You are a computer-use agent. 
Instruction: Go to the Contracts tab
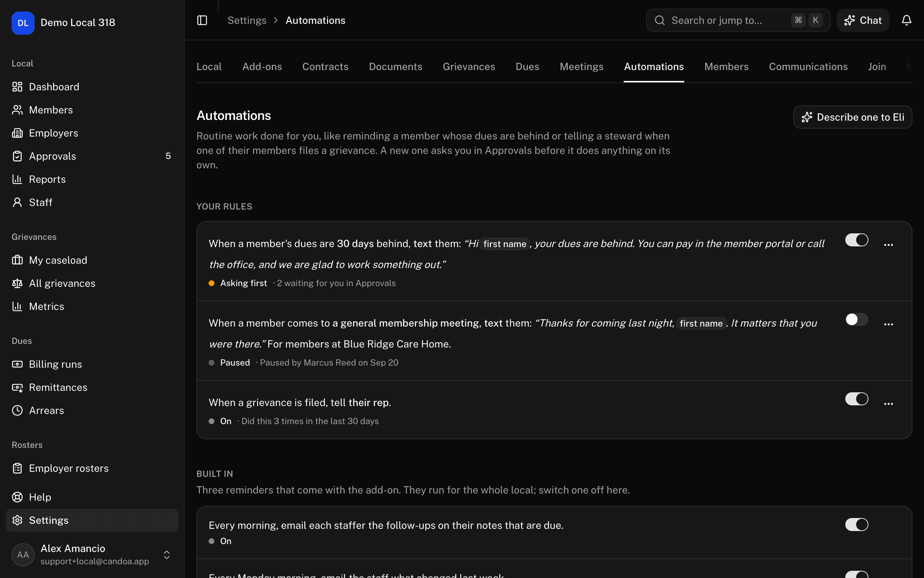(x=325, y=66)
